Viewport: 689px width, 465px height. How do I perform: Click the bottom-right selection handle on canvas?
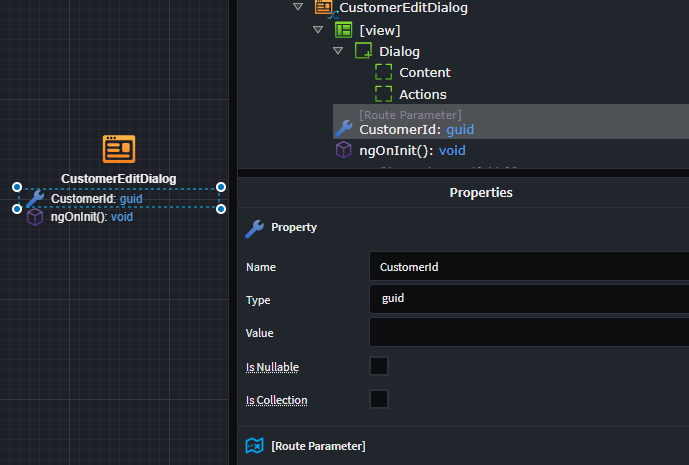point(221,209)
